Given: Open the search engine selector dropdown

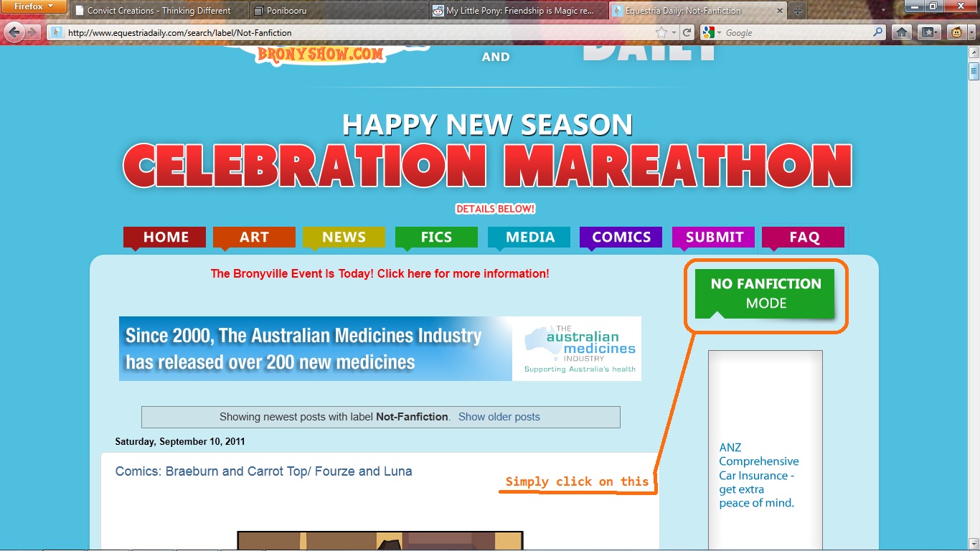Looking at the screenshot, I should pyautogui.click(x=719, y=33).
